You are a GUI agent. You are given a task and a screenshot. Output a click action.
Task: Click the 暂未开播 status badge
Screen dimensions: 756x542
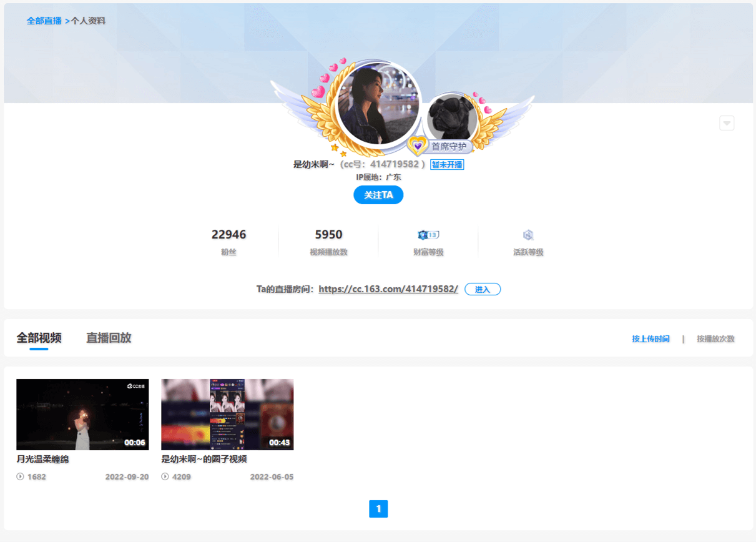446,164
